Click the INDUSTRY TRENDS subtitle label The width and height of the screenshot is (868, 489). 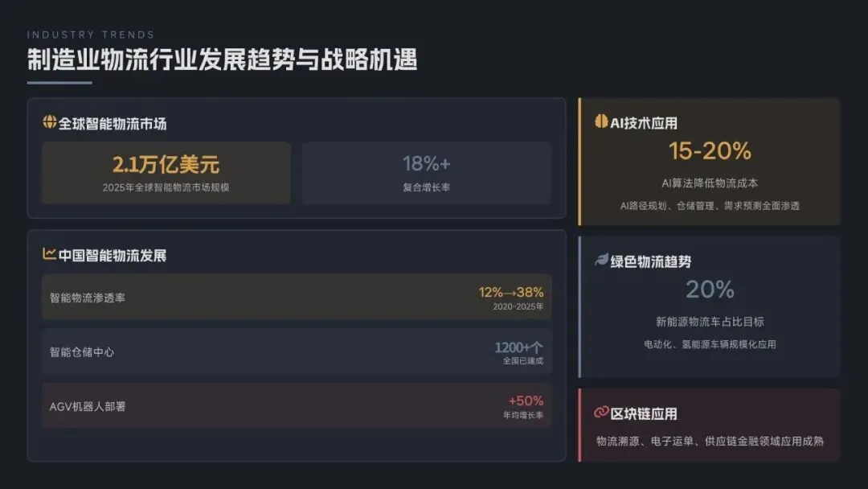pyautogui.click(x=91, y=35)
